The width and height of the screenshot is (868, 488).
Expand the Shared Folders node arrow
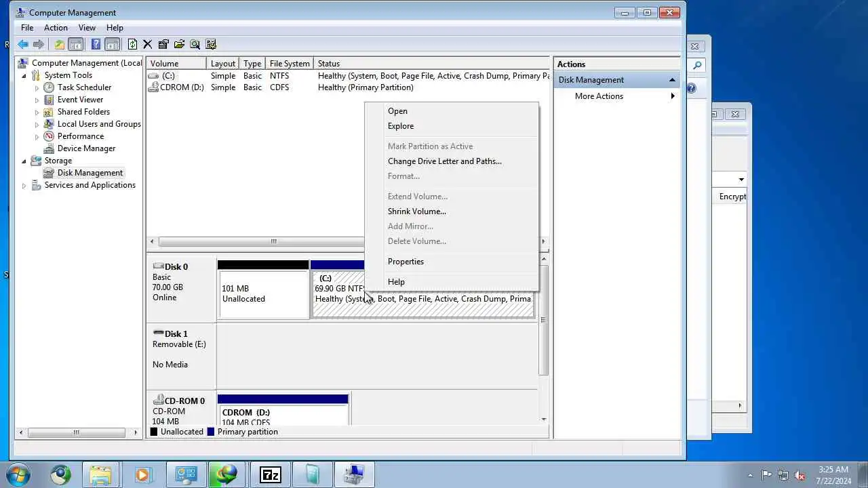[37, 112]
